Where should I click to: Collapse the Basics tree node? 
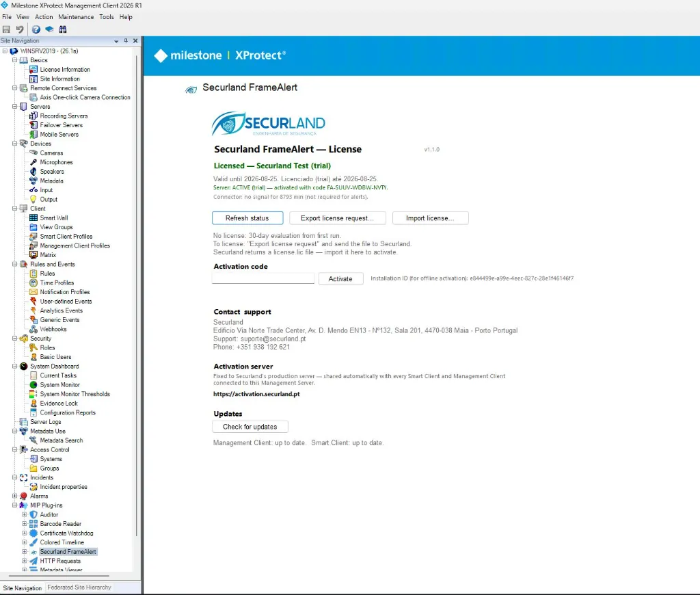click(15, 60)
